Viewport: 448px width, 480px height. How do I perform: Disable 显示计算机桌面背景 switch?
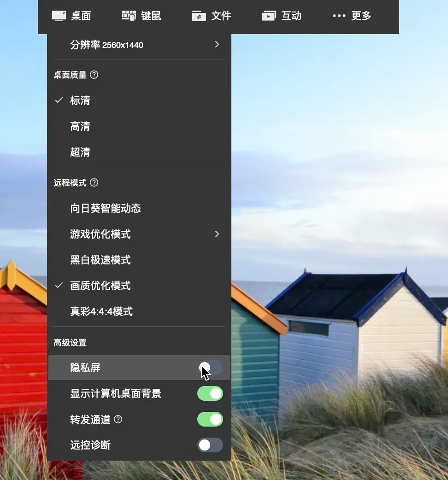click(x=210, y=394)
